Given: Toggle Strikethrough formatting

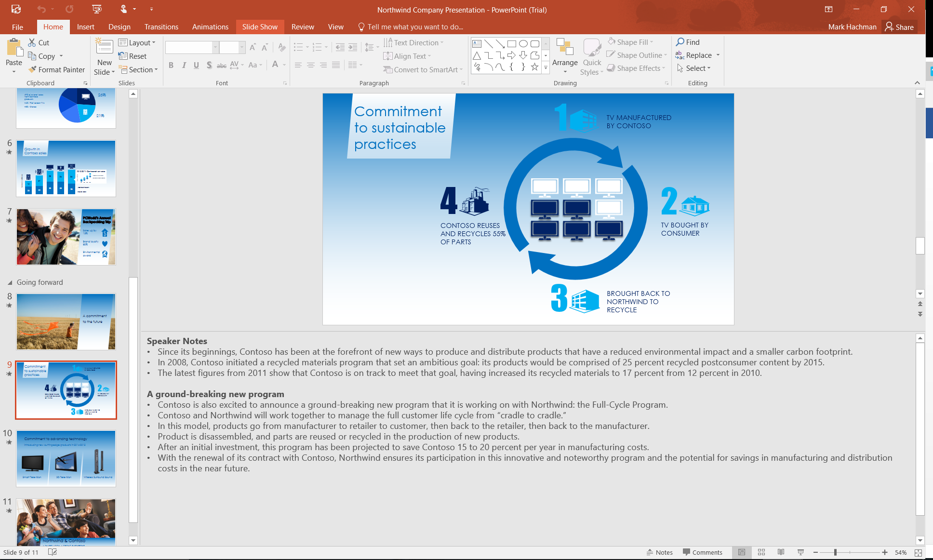Looking at the screenshot, I should [x=221, y=65].
